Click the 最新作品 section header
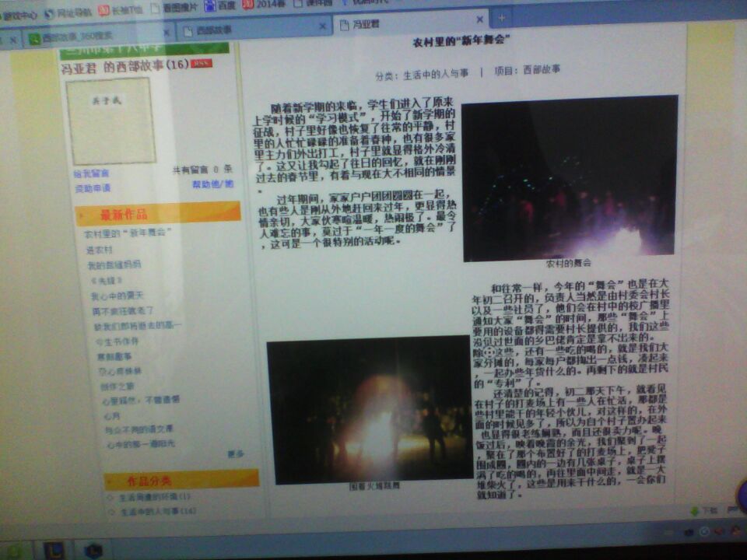747x560 pixels. (x=157, y=214)
